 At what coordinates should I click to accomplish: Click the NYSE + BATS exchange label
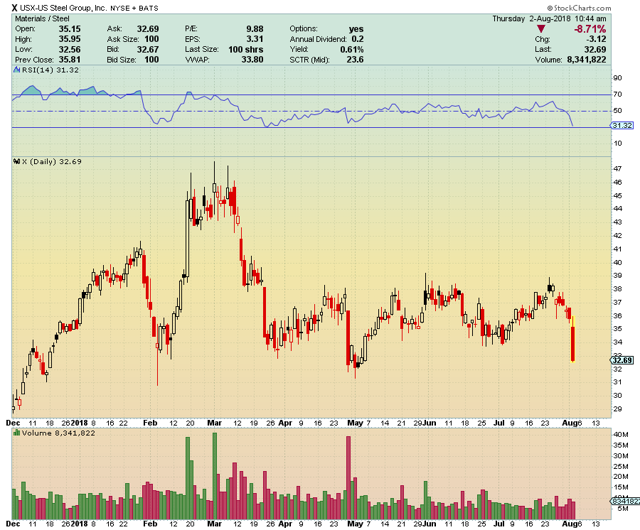134,8
